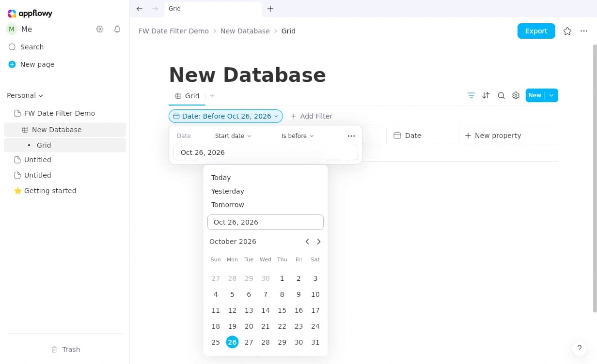
Task: Open settings gear in sidebar header
Action: click(x=100, y=29)
